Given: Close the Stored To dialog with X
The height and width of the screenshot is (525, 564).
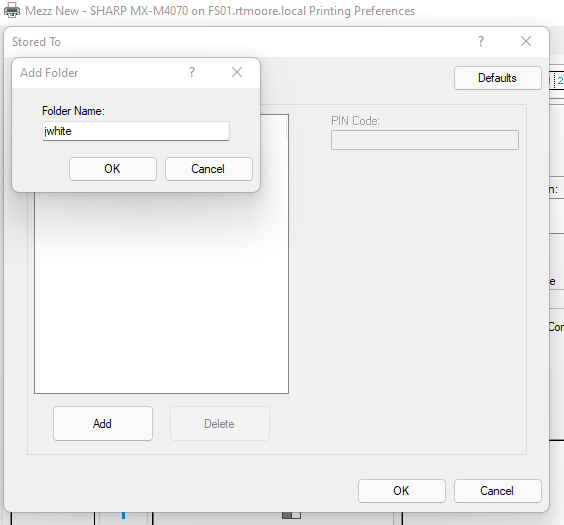Looking at the screenshot, I should click(526, 41).
